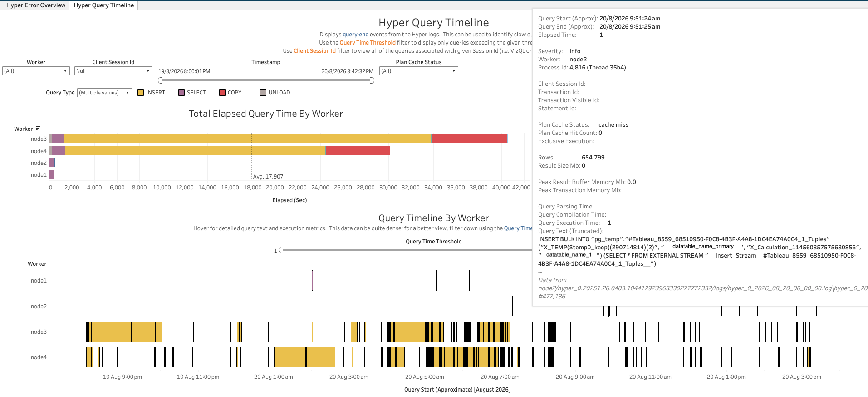
Task: Click the node2 timeline row label
Action: pyautogui.click(x=39, y=307)
